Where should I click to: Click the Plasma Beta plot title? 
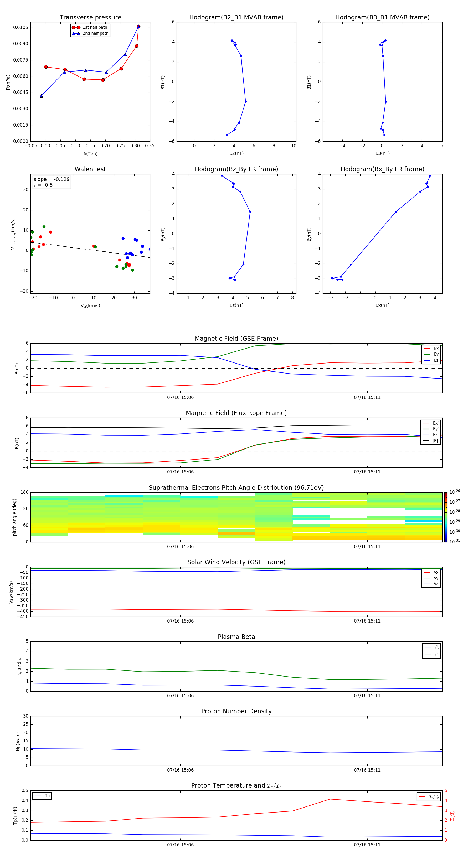coord(236,637)
